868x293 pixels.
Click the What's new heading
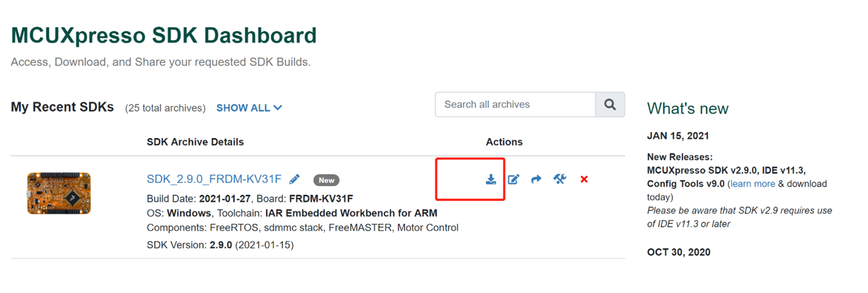(687, 108)
